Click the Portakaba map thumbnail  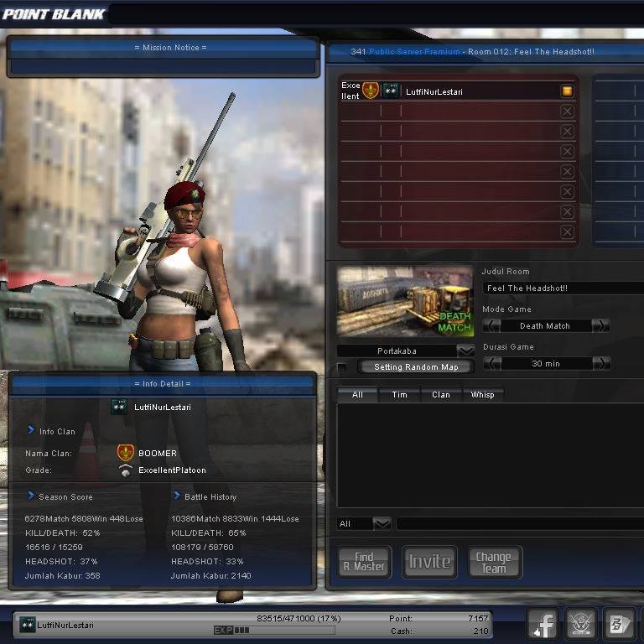point(405,301)
